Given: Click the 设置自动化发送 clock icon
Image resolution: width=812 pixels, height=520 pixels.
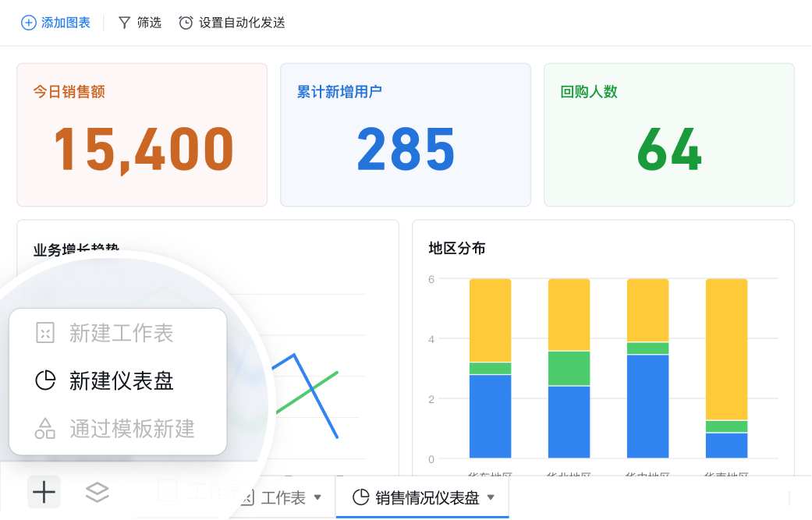Looking at the screenshot, I should 186,23.
